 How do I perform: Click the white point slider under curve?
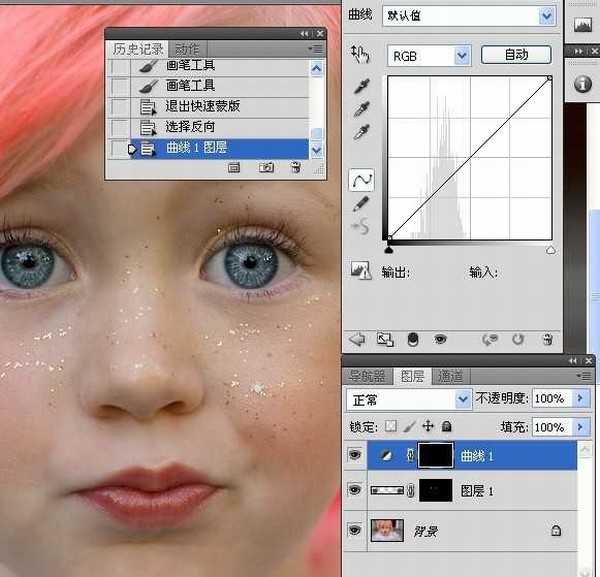coord(550,249)
